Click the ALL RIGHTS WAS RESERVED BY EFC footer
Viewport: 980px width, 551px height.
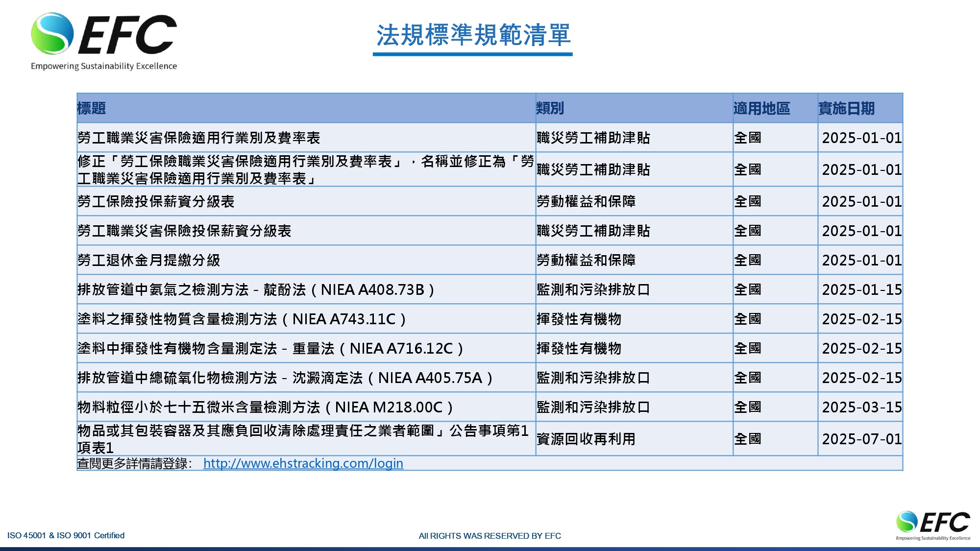[490, 536]
